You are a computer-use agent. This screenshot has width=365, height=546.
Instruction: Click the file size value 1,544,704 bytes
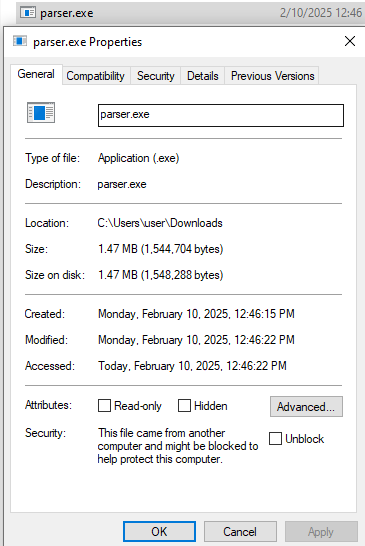pos(182,249)
